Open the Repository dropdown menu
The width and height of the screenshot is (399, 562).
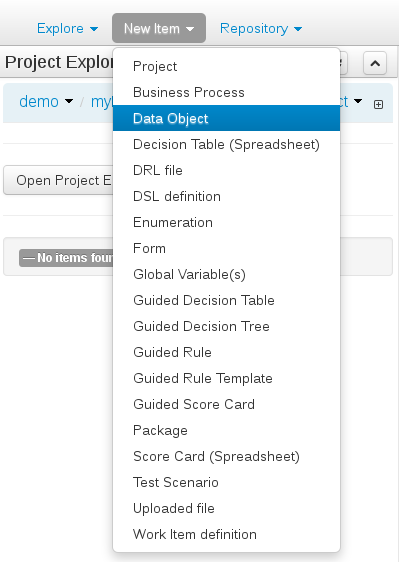261,28
